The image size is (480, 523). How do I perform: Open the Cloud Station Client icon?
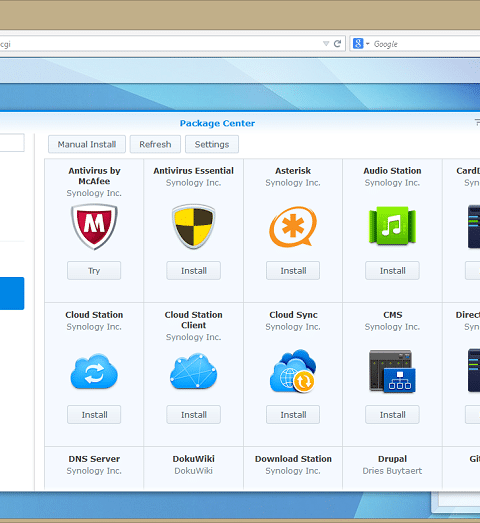point(193,371)
